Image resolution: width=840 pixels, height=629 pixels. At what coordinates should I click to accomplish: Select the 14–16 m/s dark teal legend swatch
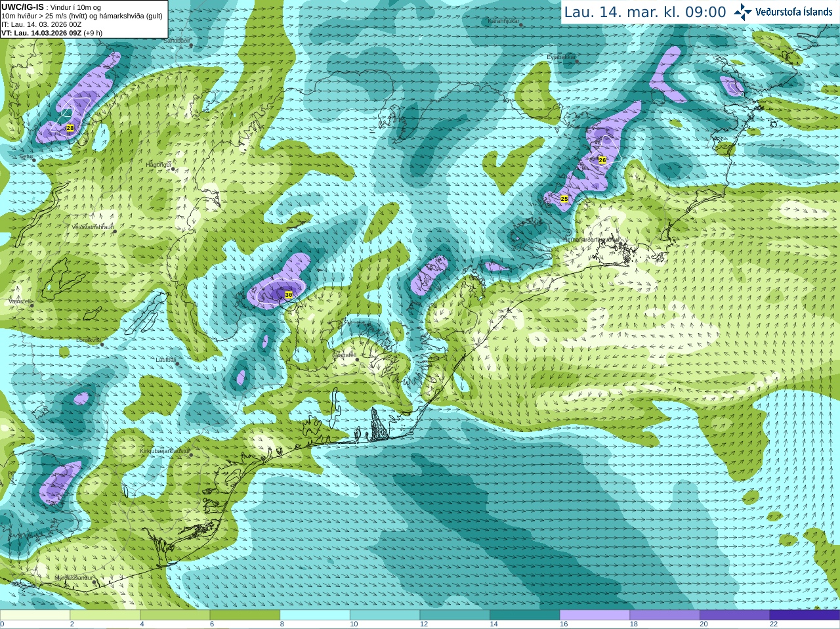(x=525, y=615)
